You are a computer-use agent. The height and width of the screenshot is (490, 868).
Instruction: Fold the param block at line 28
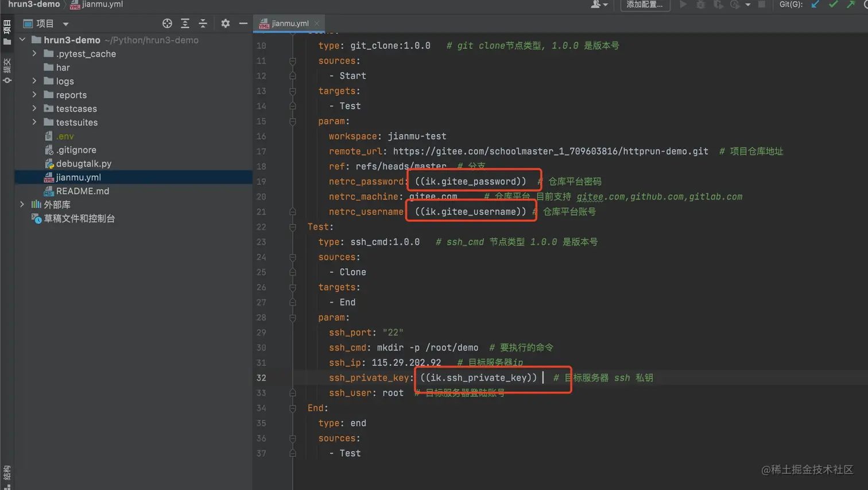292,318
